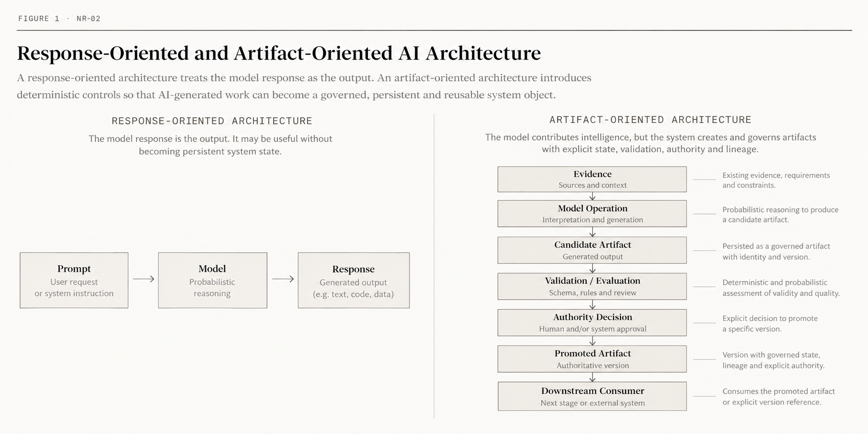This screenshot has height=434, width=868.
Task: Select the subtitle line starting "A response-oriented architecture treats"
Action: point(304,78)
